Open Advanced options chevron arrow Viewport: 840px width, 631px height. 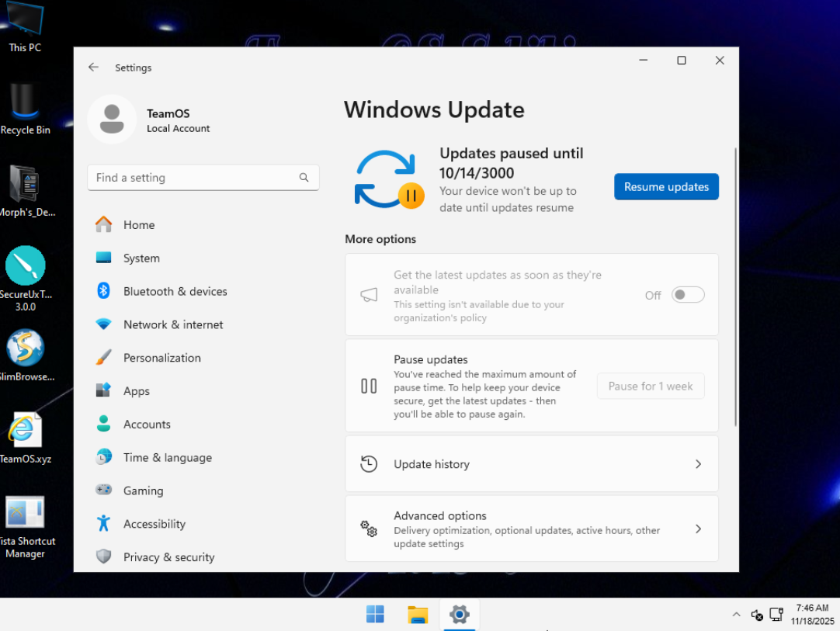click(x=698, y=529)
